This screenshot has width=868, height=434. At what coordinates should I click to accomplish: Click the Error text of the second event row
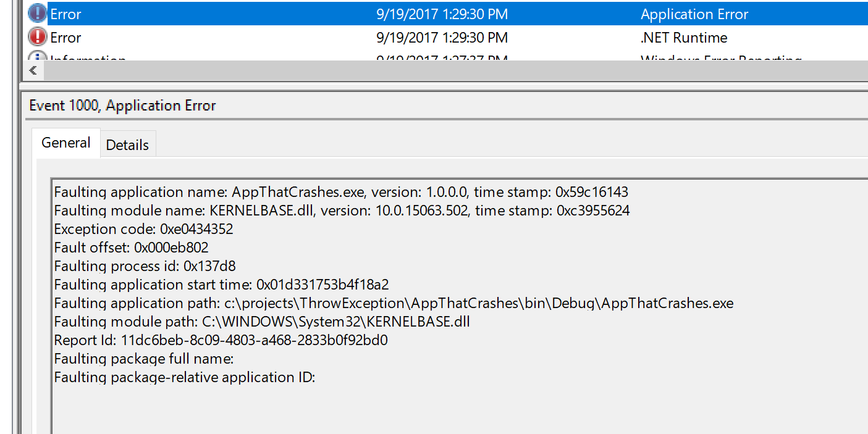65,37
